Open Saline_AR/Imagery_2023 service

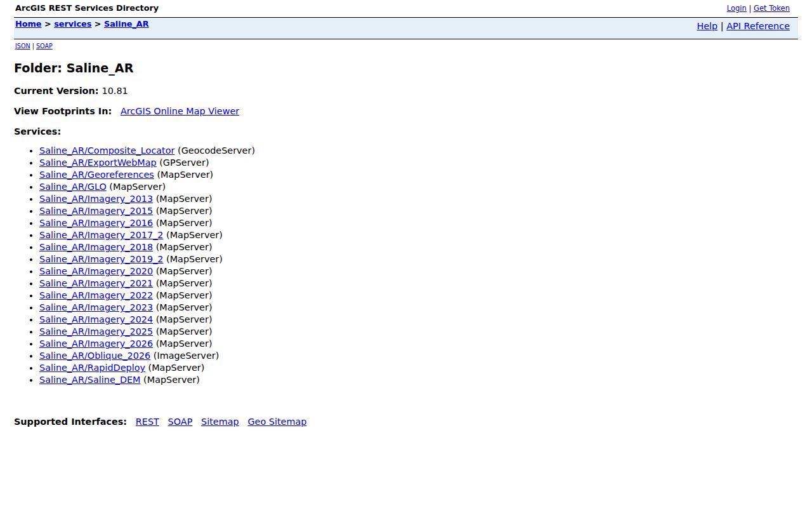coord(96,307)
